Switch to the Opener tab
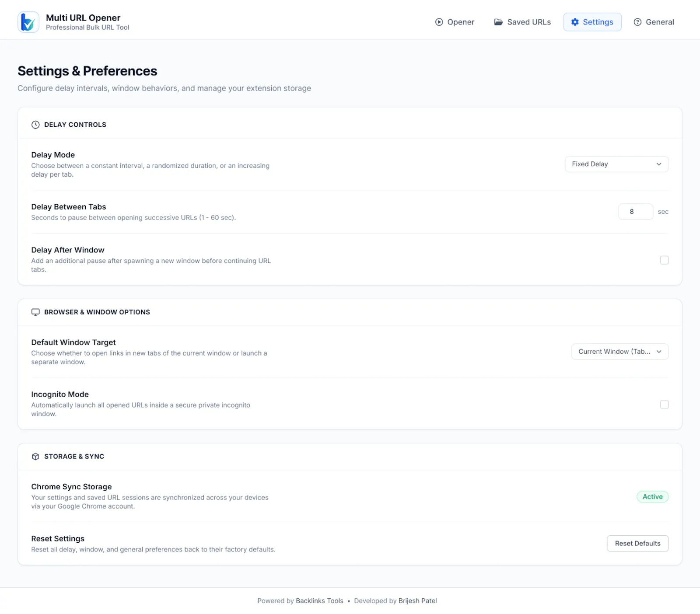This screenshot has height=614, width=700. [x=455, y=22]
